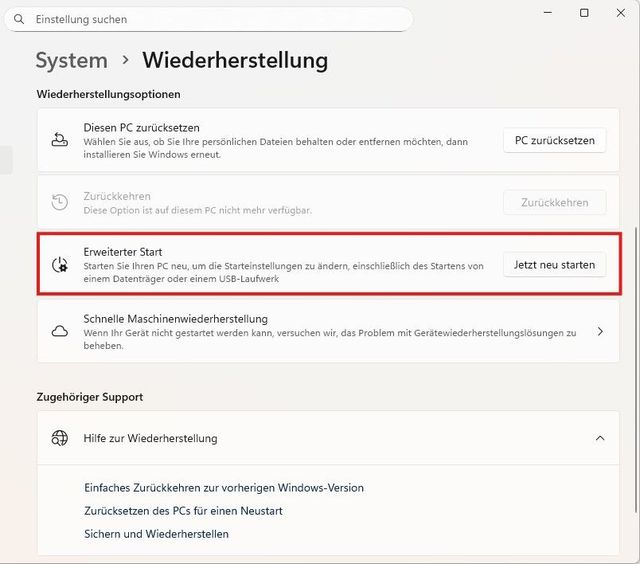Go back to System breadcrumb
The image size is (640, 564).
click(x=70, y=60)
